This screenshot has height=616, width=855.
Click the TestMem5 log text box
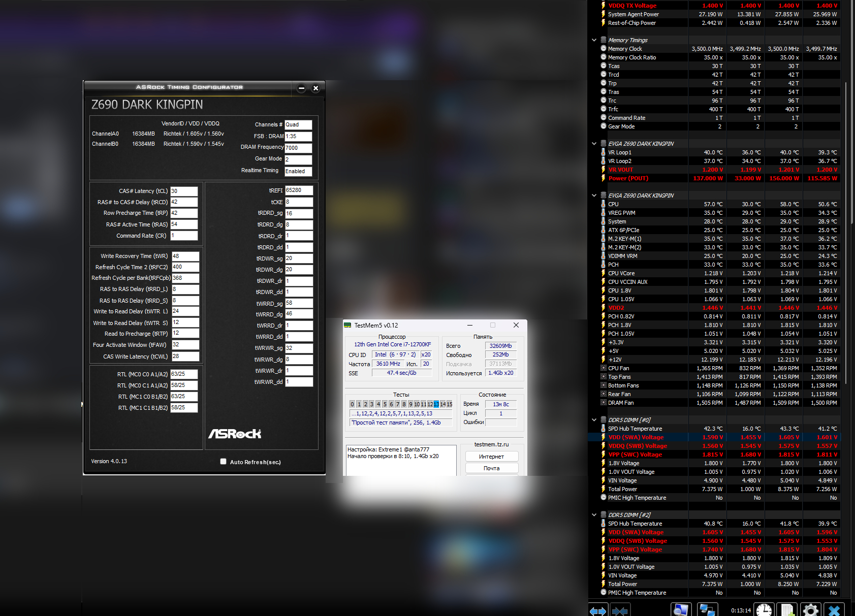tap(401, 460)
